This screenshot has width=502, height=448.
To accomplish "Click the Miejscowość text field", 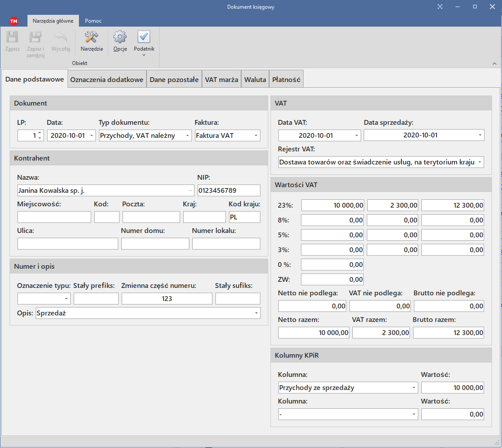I will [54, 217].
